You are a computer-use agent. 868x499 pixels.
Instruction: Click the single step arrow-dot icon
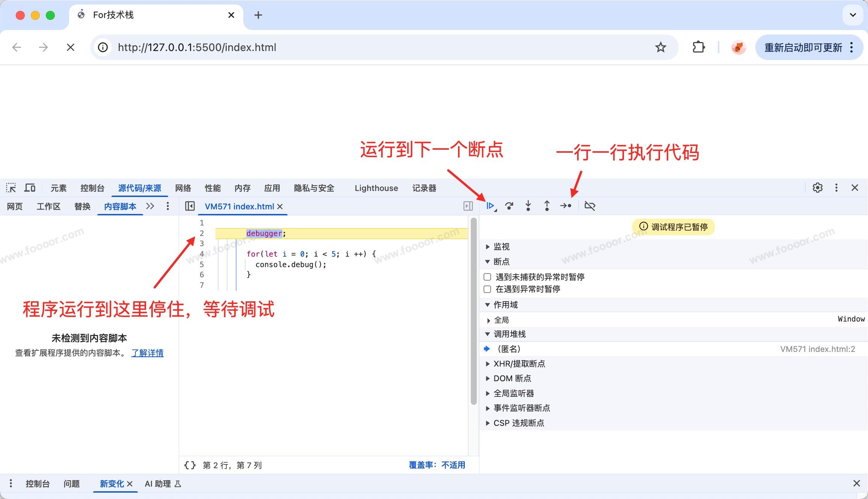pyautogui.click(x=566, y=206)
